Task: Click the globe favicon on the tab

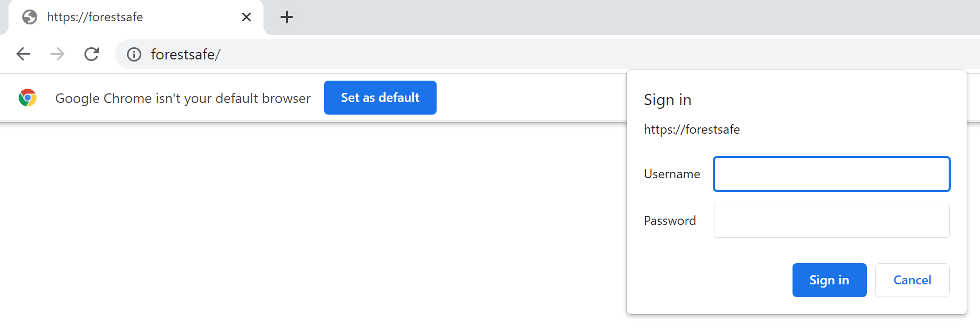Action: 30,17
